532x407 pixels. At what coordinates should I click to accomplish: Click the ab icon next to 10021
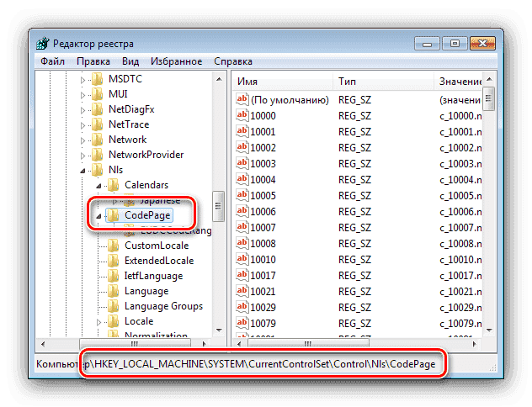tap(242, 291)
